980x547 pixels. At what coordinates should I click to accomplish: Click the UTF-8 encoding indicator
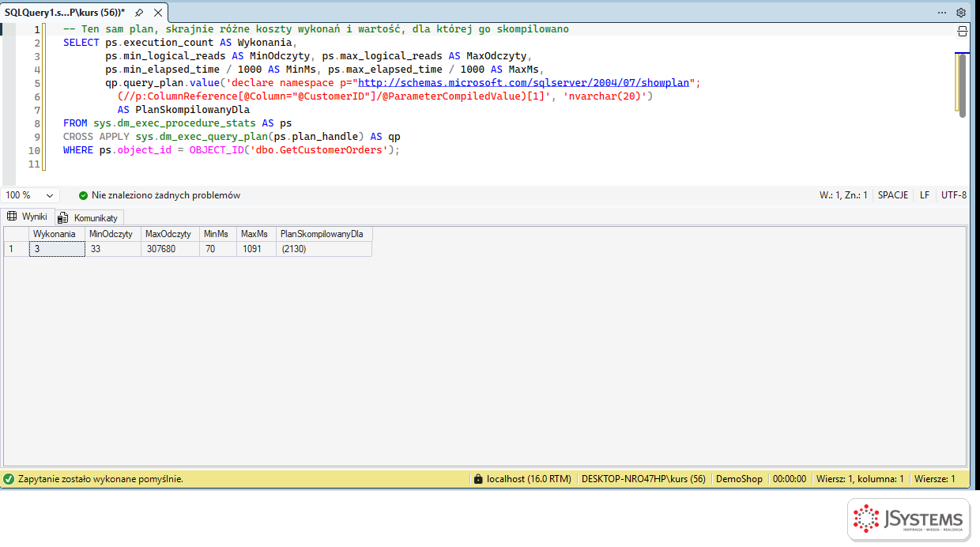pos(954,195)
